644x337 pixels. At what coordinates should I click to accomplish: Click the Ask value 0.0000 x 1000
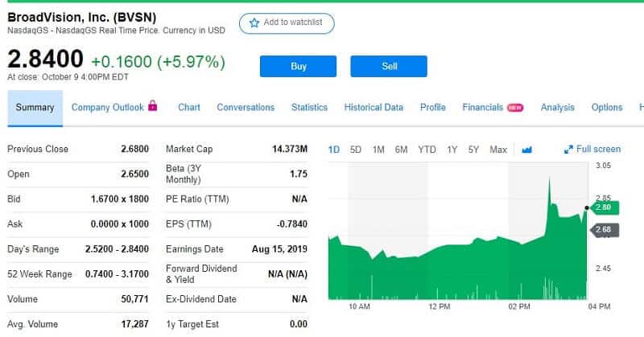[x=119, y=224]
